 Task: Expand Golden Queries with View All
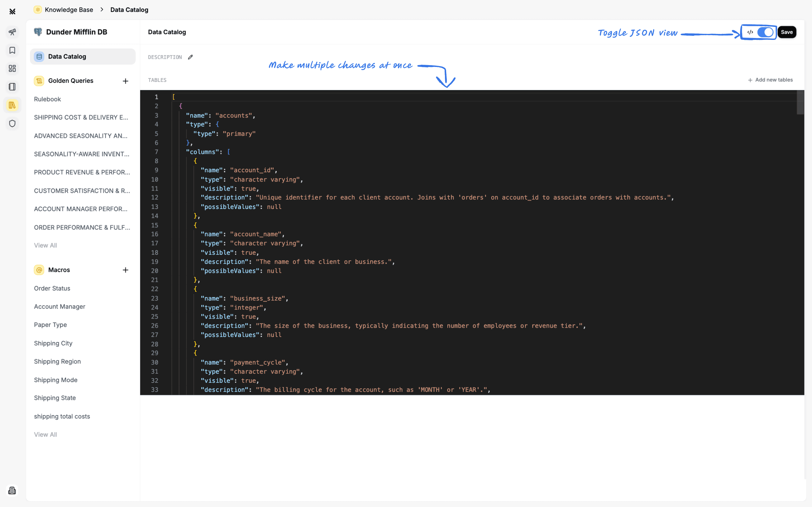click(x=45, y=245)
